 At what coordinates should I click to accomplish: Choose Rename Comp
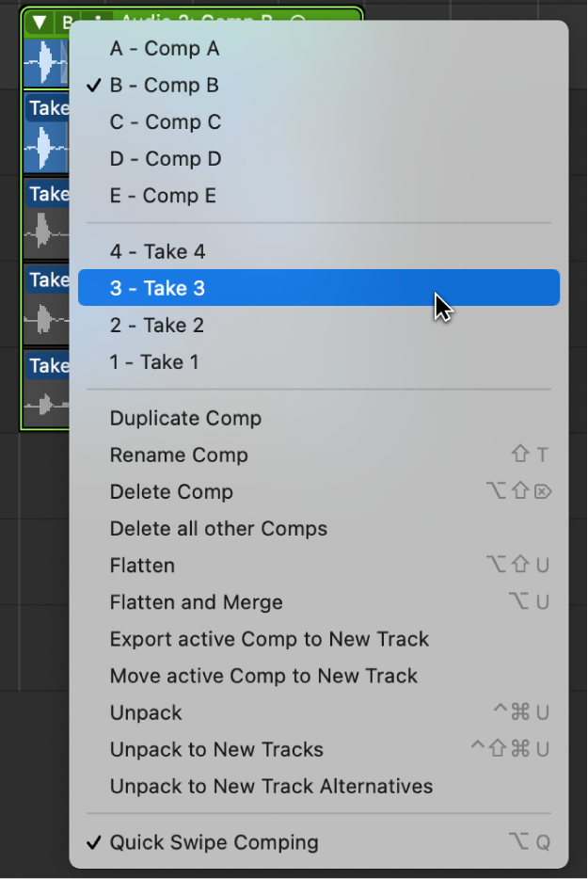[179, 455]
